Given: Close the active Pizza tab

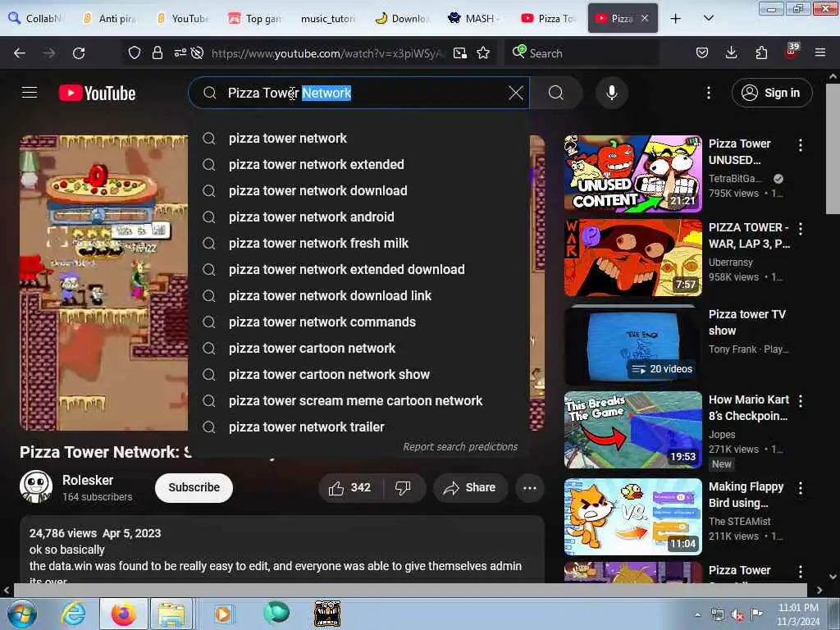Looking at the screenshot, I should pos(645,19).
